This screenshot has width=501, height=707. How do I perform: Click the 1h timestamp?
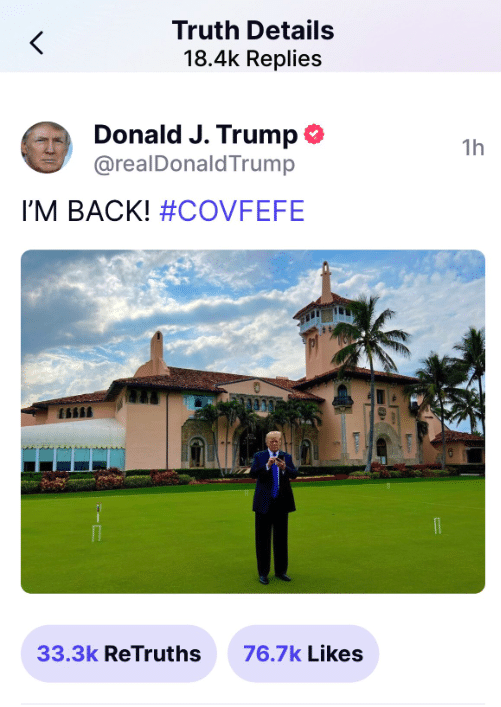(473, 148)
